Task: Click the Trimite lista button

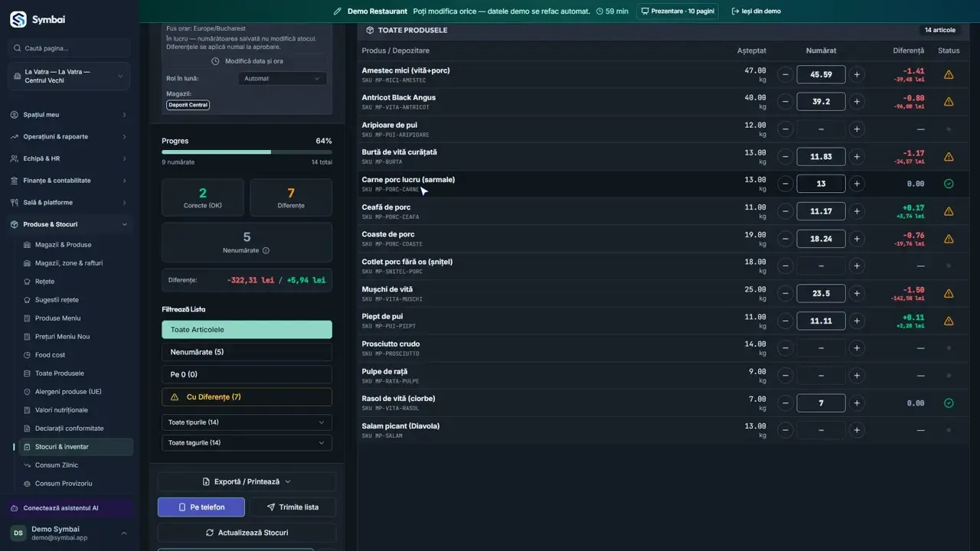Action: coord(292,507)
